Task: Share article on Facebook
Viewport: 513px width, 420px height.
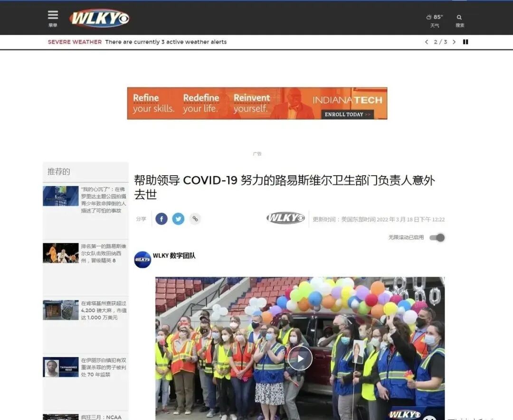Action: pyautogui.click(x=161, y=219)
